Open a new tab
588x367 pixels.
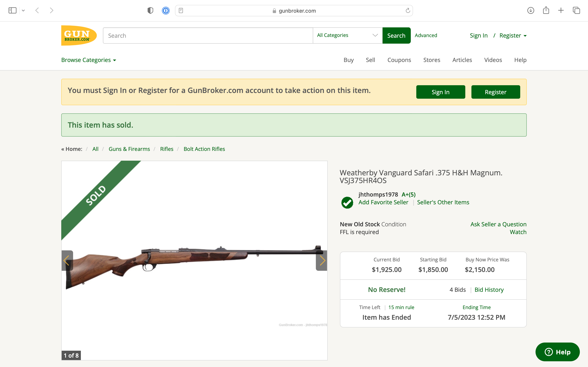click(x=561, y=10)
